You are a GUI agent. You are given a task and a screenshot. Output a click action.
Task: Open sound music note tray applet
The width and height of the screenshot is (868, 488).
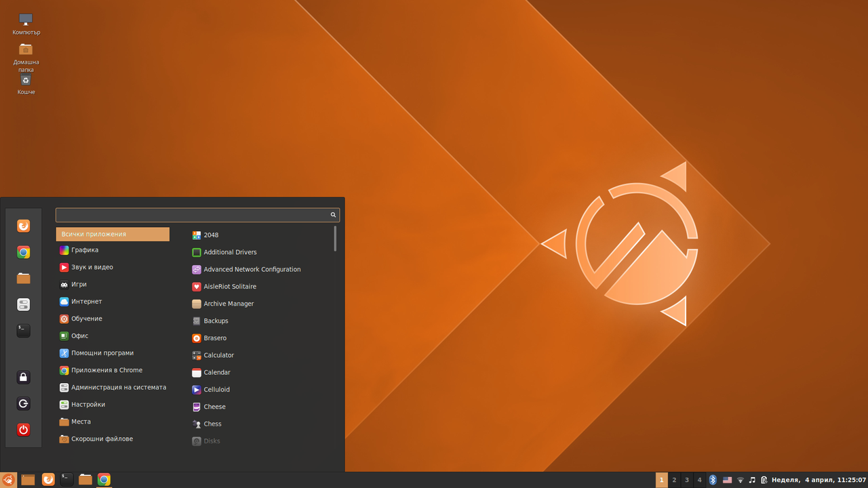752,480
